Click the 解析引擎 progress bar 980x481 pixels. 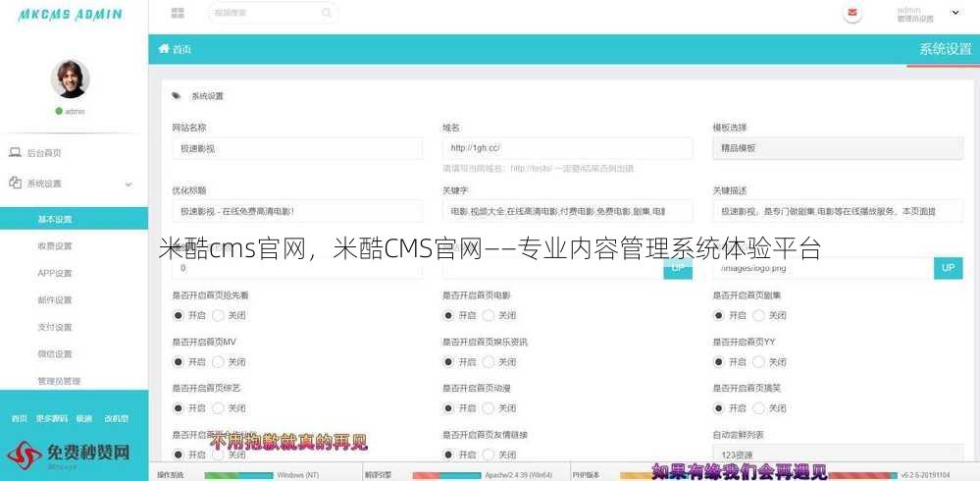pyautogui.click(x=447, y=475)
